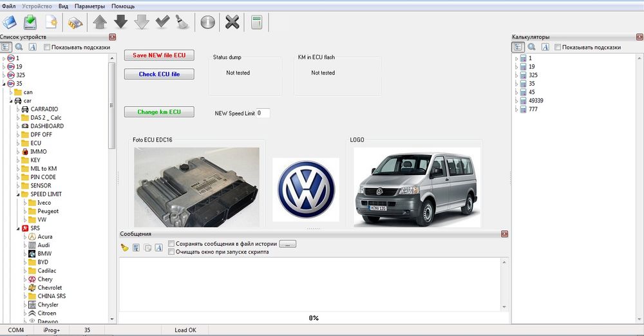Select Chevrolet under SRS

50,288
